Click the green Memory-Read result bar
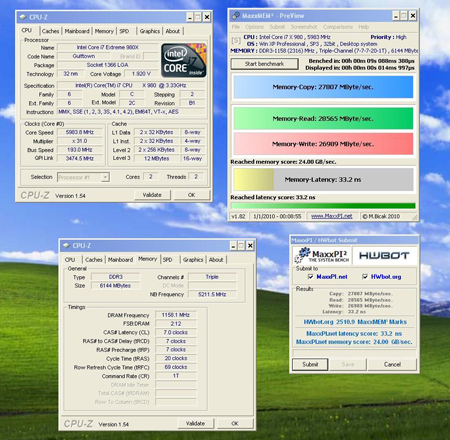Image resolution: width=450 pixels, height=440 pixels. tap(323, 118)
